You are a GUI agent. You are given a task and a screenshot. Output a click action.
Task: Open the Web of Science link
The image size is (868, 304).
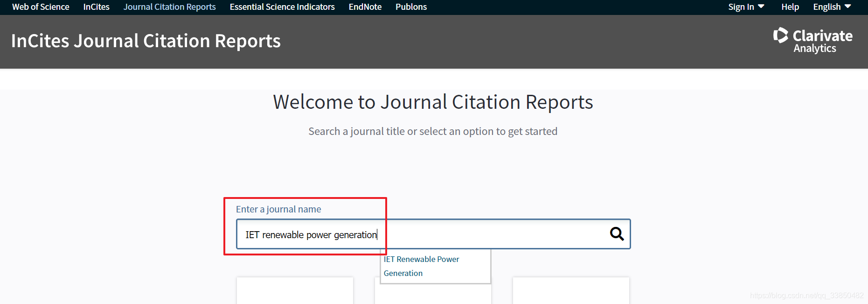tap(41, 7)
